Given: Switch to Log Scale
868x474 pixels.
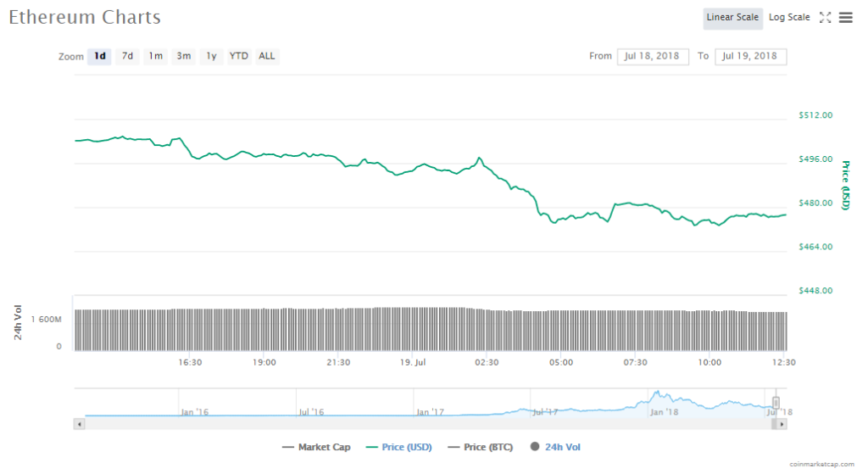Looking at the screenshot, I should coord(789,18).
